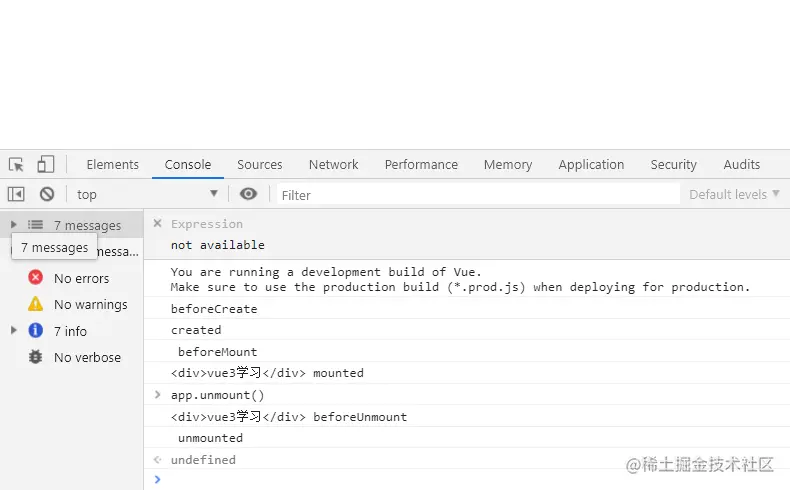Expand the 7 info message group
The width and height of the screenshot is (790, 490).
coord(14,330)
